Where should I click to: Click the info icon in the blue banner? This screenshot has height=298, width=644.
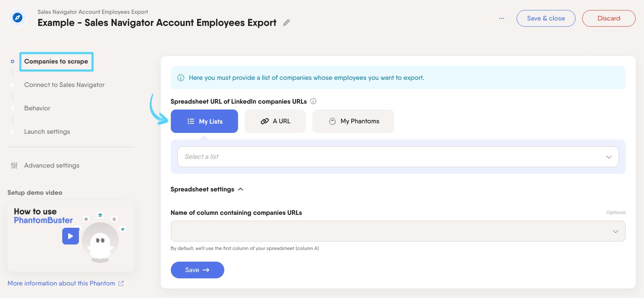[181, 78]
